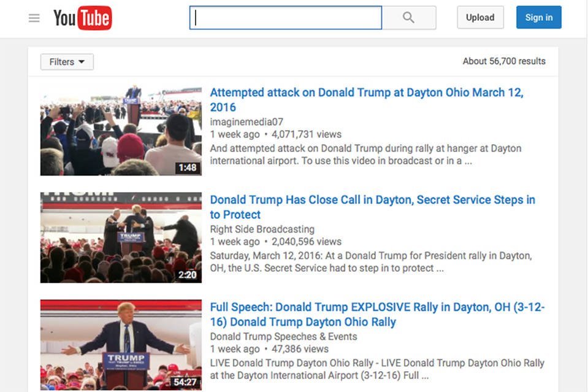The image size is (588, 392).
Task: Open the hamburger guide menu
Action: tap(34, 18)
